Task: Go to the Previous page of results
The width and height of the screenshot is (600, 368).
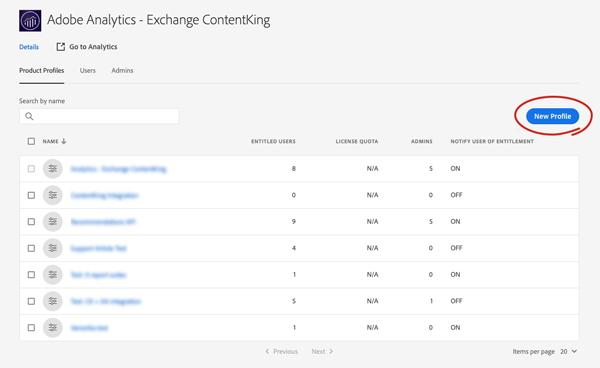Action: point(282,351)
